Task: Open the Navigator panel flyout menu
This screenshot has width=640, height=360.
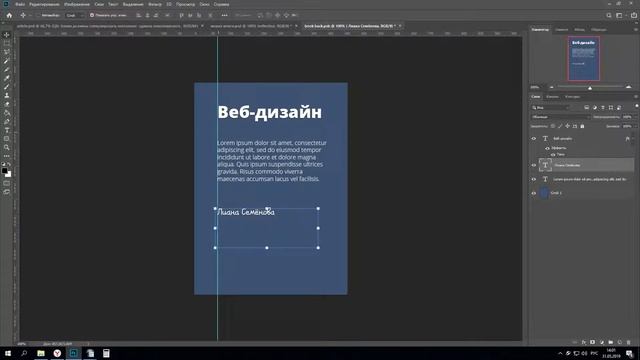Action: [636, 29]
